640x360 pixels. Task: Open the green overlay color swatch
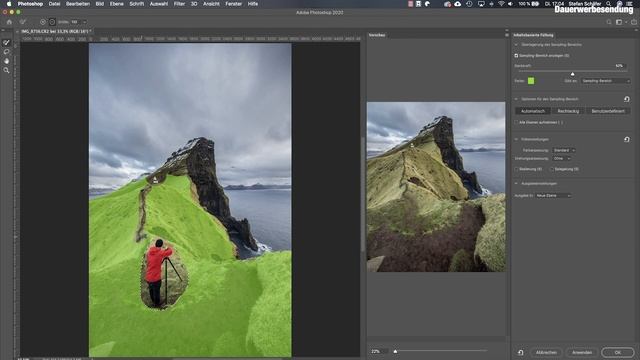click(x=531, y=81)
